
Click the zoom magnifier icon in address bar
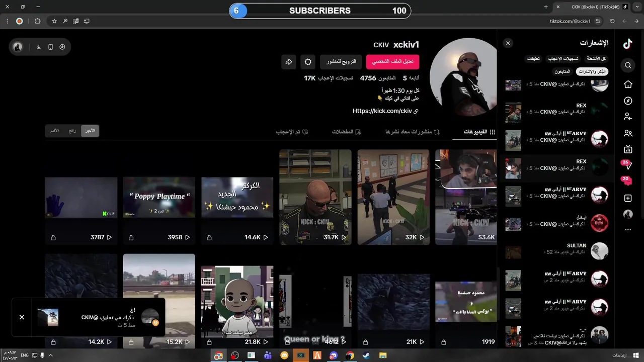click(x=65, y=21)
